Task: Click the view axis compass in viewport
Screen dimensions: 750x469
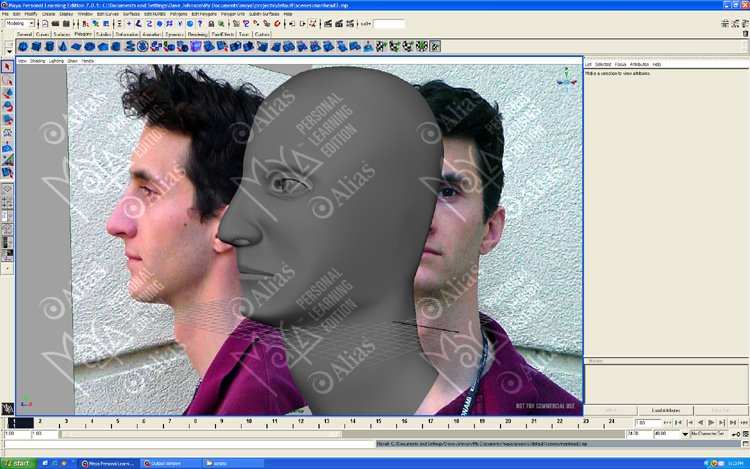Action: (x=566, y=80)
